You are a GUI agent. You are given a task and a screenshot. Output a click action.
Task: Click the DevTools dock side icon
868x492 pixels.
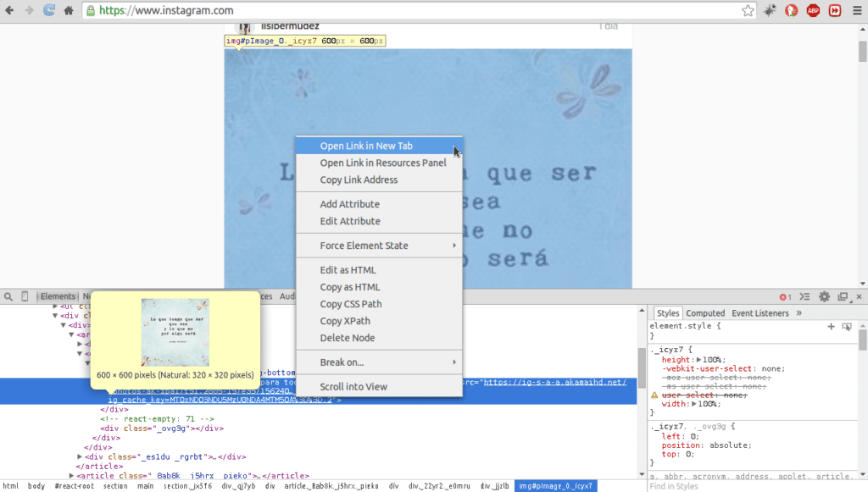[x=843, y=297]
